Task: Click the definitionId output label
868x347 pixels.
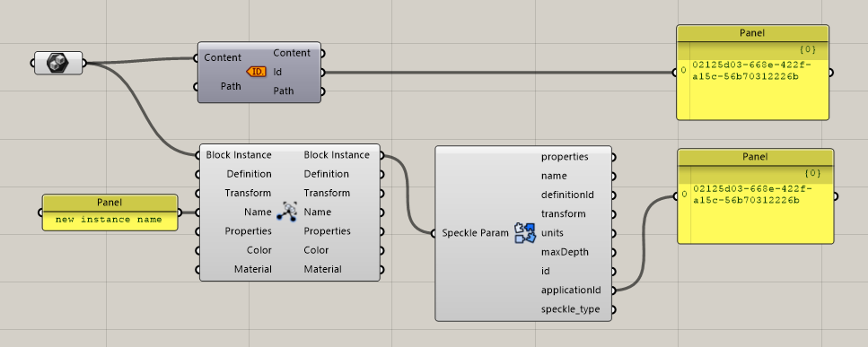Action: [x=567, y=195]
